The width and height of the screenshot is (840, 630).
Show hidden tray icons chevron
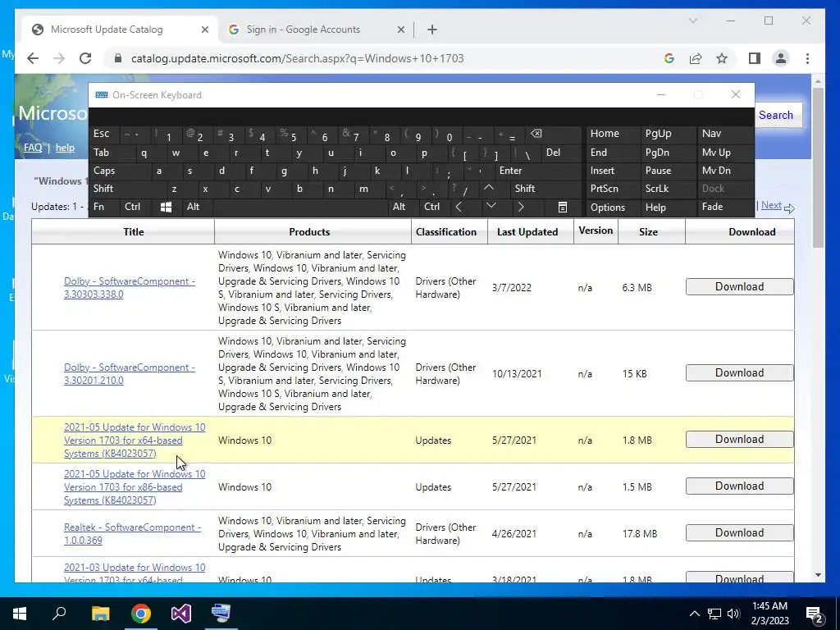(694, 614)
